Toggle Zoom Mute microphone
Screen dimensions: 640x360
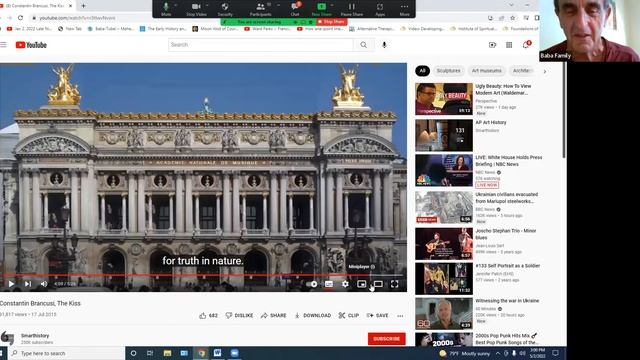click(166, 9)
